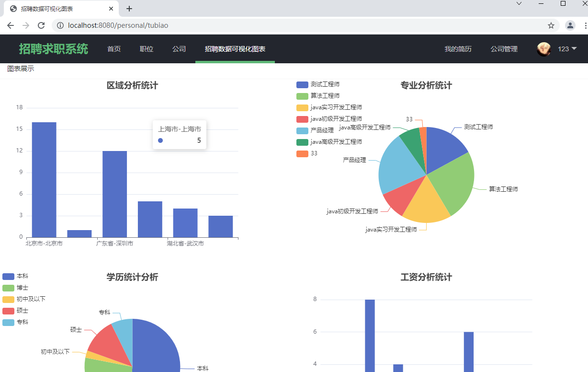This screenshot has width=588, height=372.
Task: Open 我的简历 in the top nav
Action: (458, 49)
